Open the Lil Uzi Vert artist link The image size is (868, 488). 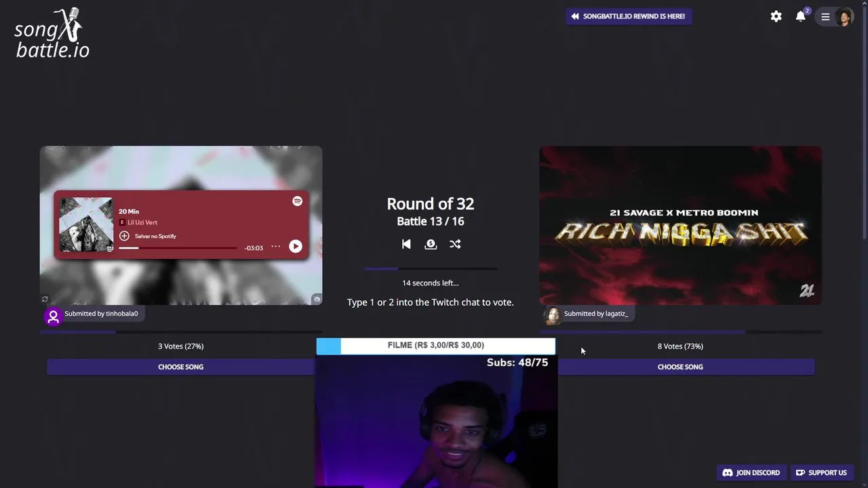pos(142,222)
